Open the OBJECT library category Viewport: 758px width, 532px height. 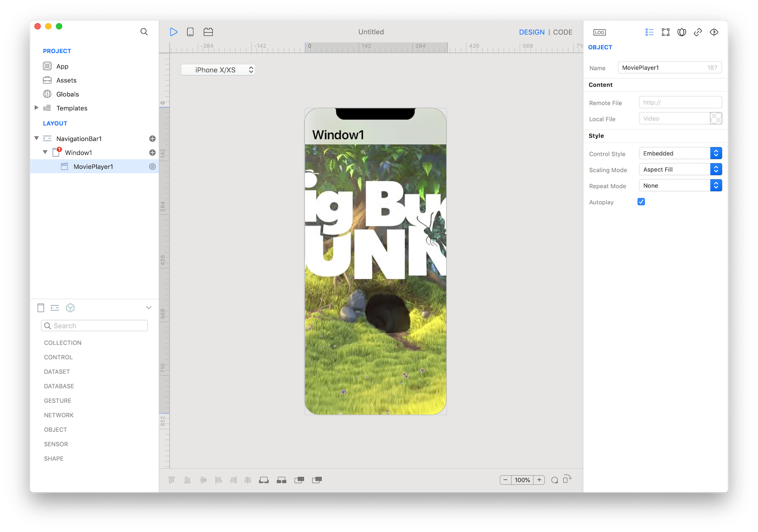(55, 430)
